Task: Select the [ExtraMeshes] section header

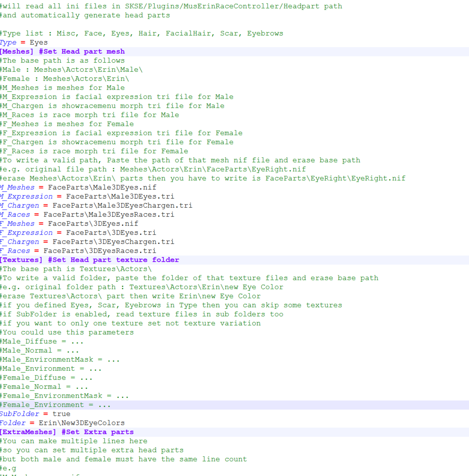Action: (x=67, y=432)
